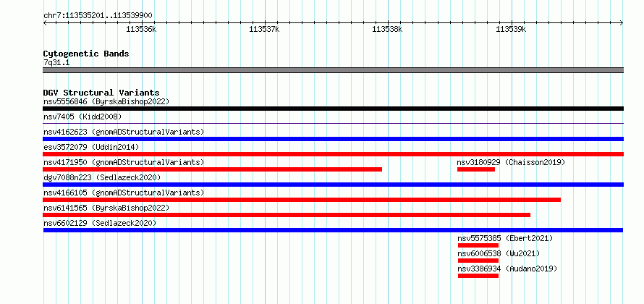Open dgv7088n223 (Sedlazeck2020) label
644x304 pixels.
pos(102,177)
